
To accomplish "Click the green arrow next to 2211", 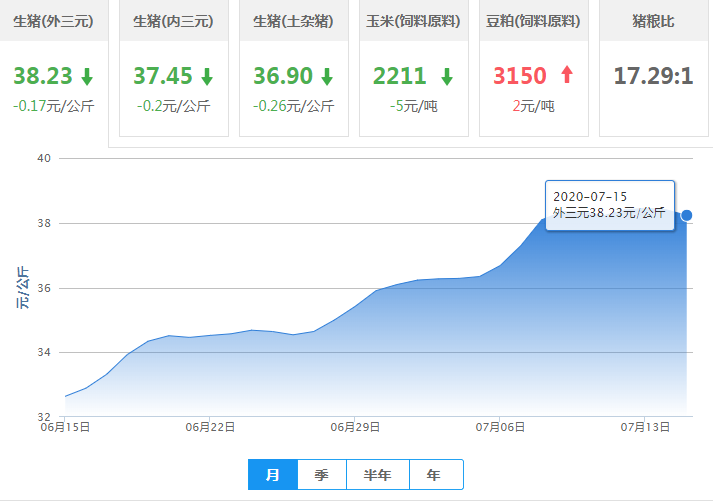I will pyautogui.click(x=447, y=76).
